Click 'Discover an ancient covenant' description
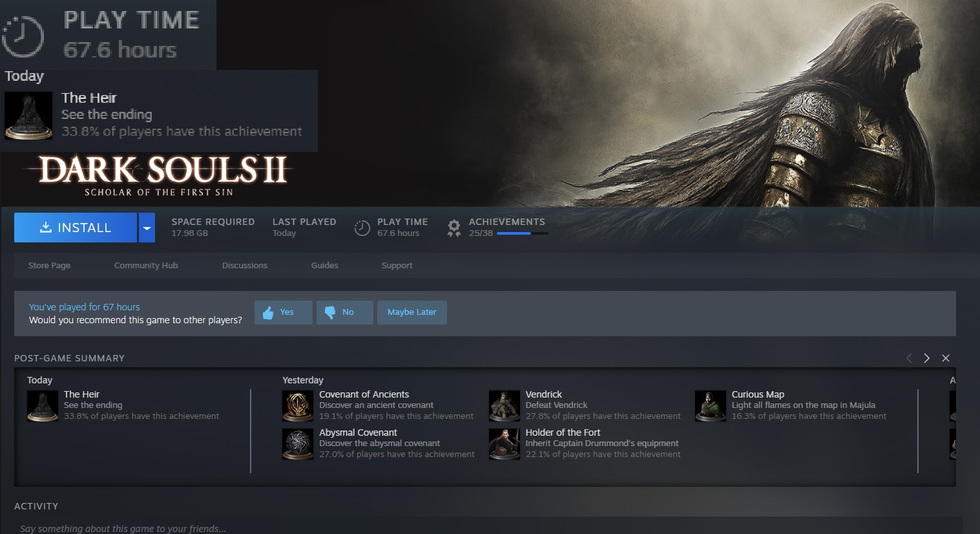The width and height of the screenshot is (980, 534). 376,405
